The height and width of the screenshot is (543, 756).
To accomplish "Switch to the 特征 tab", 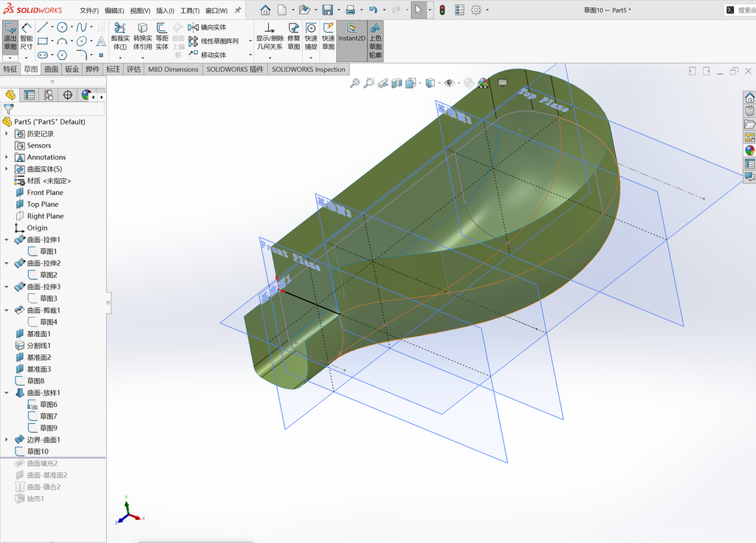I will pos(10,69).
